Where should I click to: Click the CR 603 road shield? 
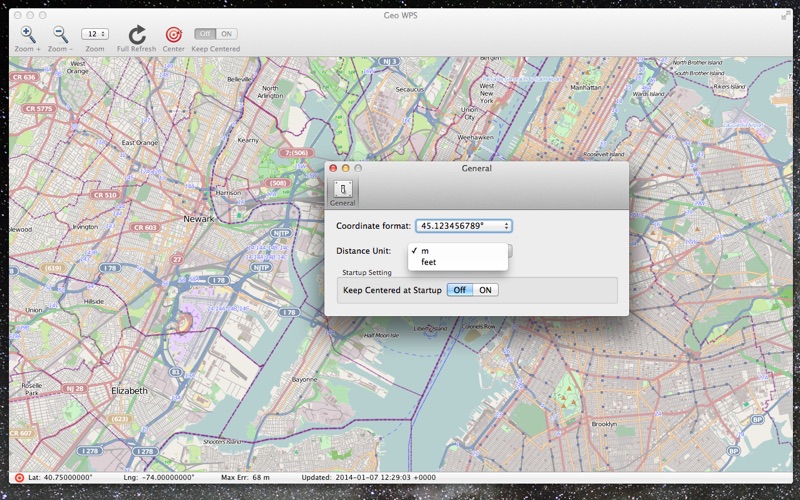pos(145,228)
